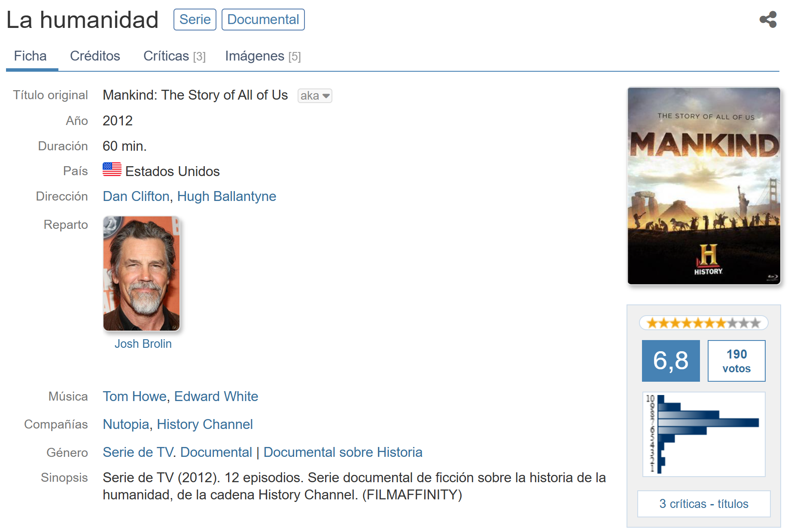Click the Documental tag button

(x=263, y=20)
